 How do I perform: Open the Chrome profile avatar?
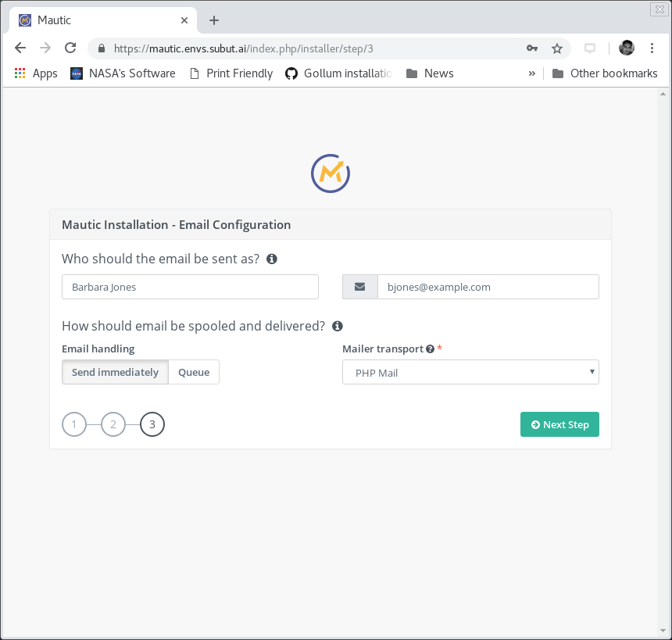tap(627, 48)
